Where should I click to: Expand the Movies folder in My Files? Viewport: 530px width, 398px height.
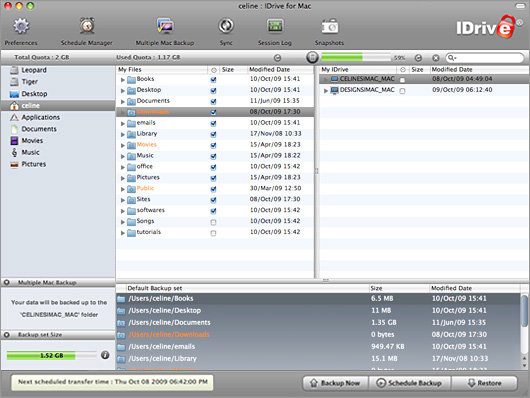(x=123, y=145)
